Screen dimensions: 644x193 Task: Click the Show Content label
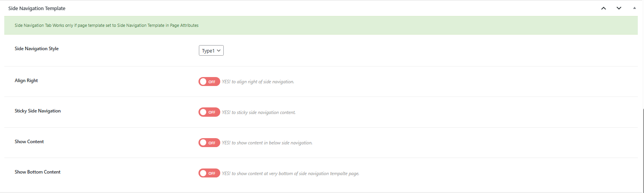[x=29, y=142]
